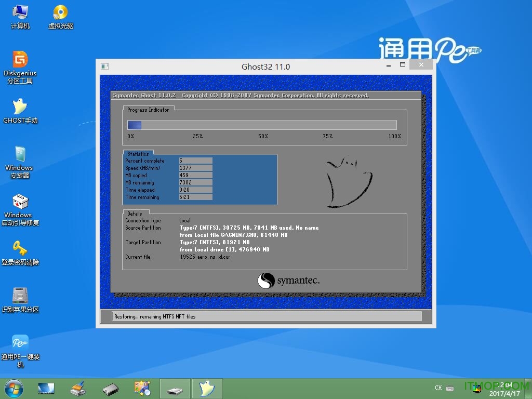The image size is (532, 399).
Task: Select the Ghost ghost icon on the taskbar
Action: [207, 388]
